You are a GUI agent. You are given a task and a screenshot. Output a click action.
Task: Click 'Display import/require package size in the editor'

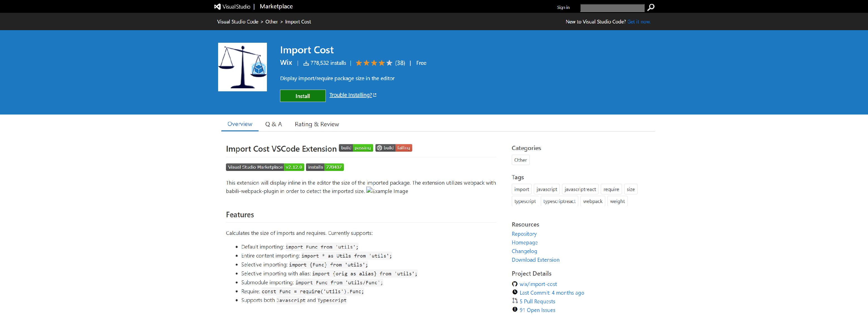(x=337, y=78)
